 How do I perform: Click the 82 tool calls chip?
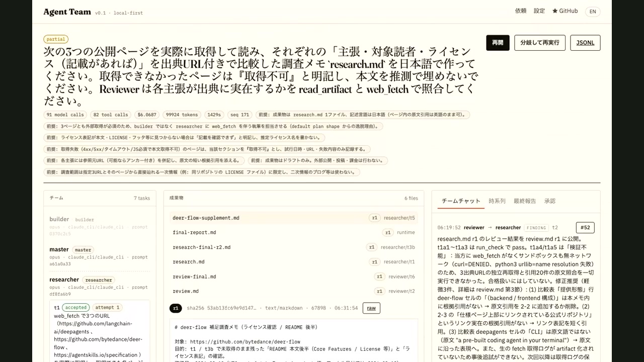click(x=111, y=115)
